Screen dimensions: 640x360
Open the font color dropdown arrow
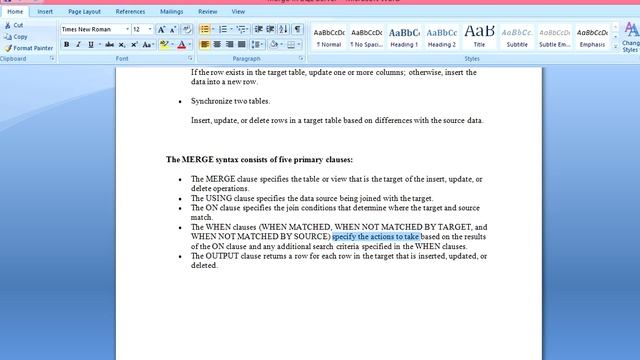coord(190,44)
